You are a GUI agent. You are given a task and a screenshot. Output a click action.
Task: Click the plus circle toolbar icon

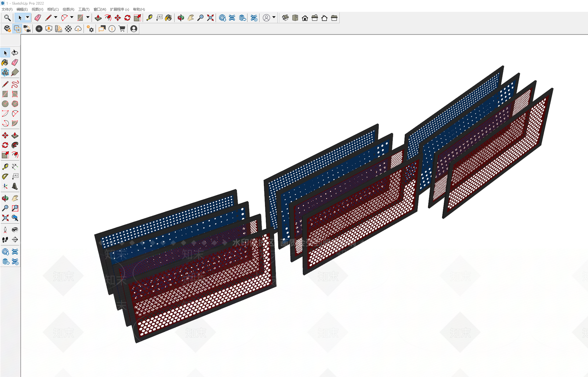click(x=39, y=29)
